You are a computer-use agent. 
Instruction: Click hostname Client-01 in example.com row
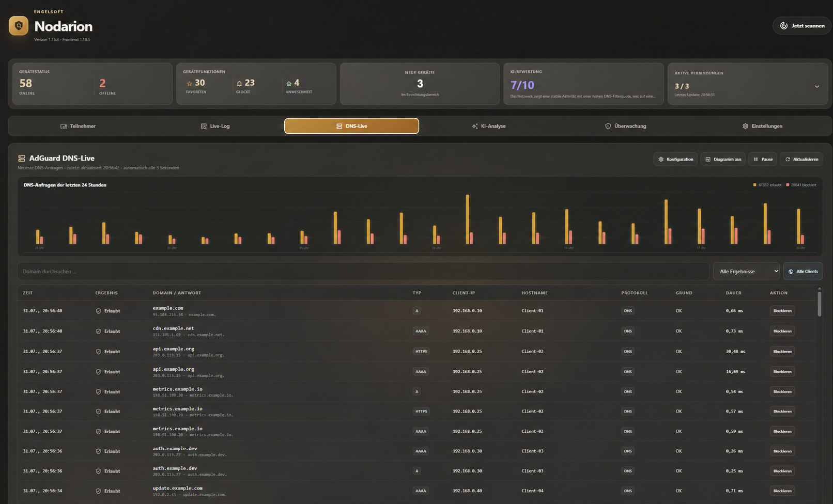pos(532,311)
